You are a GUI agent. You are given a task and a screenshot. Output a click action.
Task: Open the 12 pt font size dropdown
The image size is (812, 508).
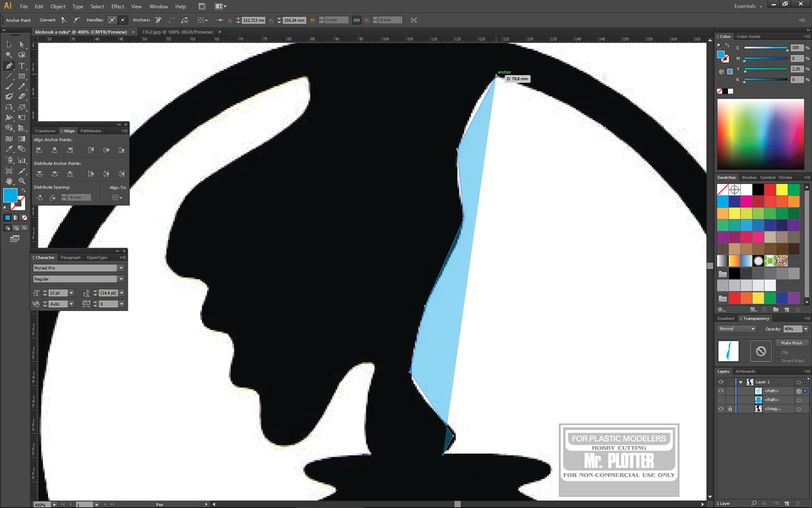click(71, 293)
